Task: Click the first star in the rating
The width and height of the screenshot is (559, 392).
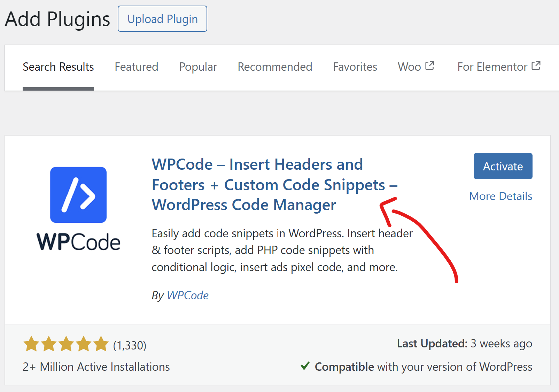Action: [x=31, y=344]
